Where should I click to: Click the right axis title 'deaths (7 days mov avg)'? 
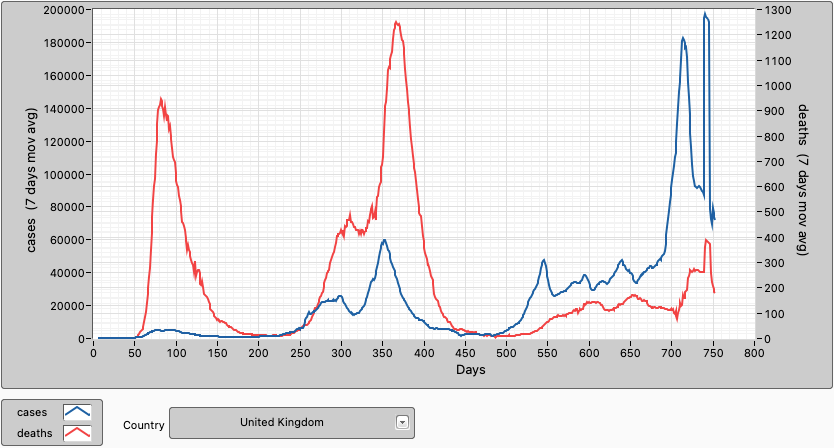[803, 180]
